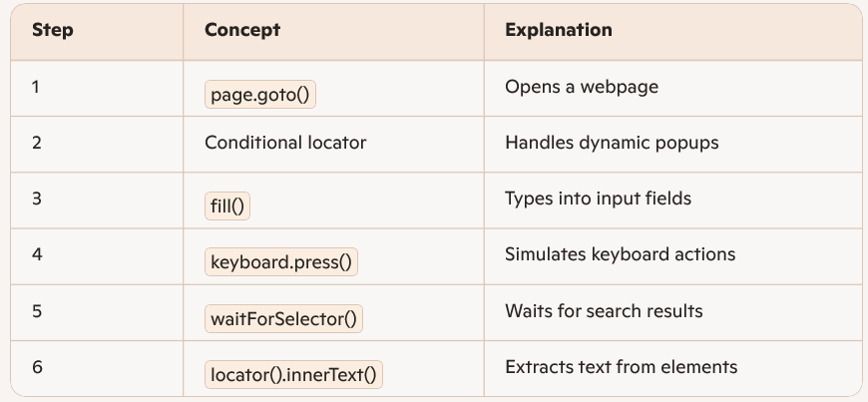The height and width of the screenshot is (402, 868).
Task: Click the Opens a webpage explanation
Action: tap(582, 87)
